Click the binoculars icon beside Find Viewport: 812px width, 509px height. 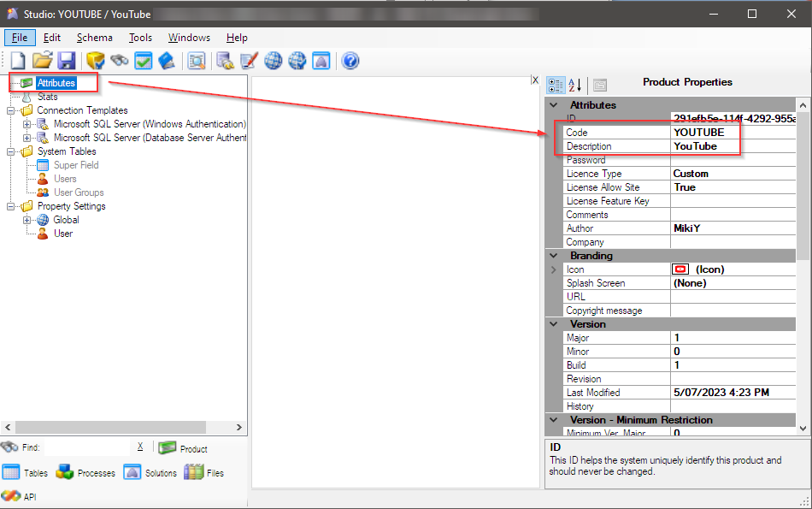[9, 447]
